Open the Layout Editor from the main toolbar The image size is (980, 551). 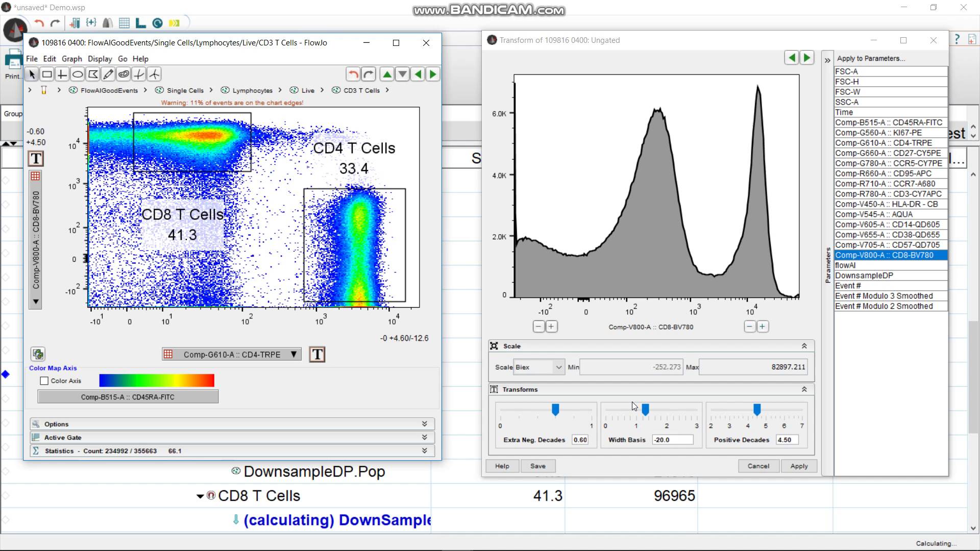click(140, 23)
